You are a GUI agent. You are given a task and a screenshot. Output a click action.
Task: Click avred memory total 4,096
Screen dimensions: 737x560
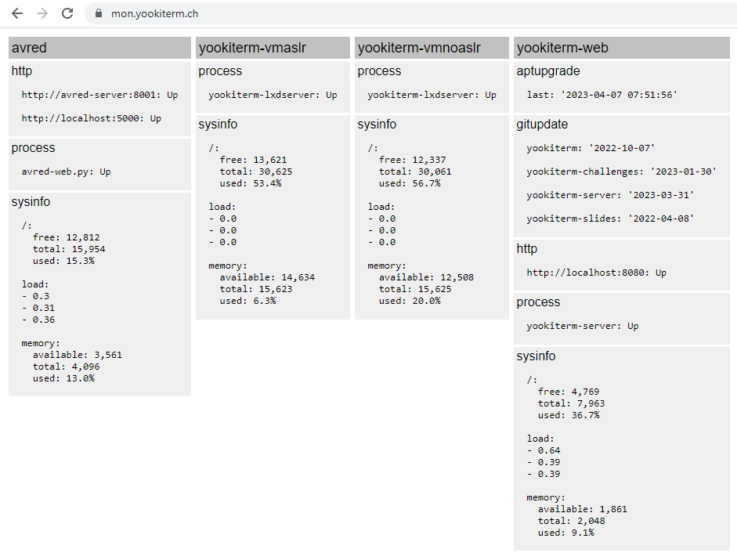pyautogui.click(x=67, y=367)
